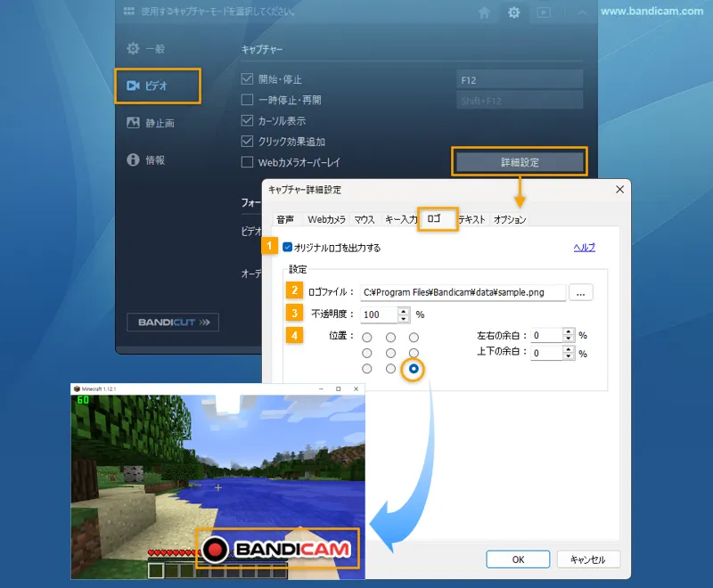The width and height of the screenshot is (713, 588).
Task: Select the bottom-right logo position radio
Action: [414, 369]
